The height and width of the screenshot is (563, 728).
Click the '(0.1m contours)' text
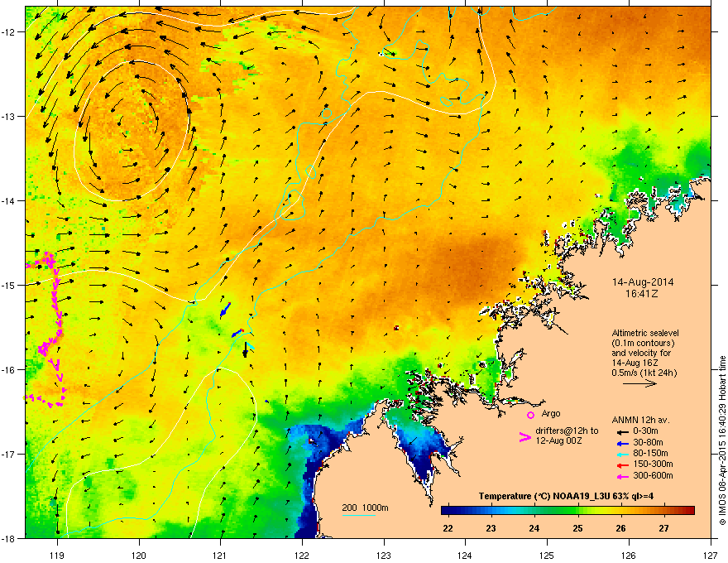[643, 344]
